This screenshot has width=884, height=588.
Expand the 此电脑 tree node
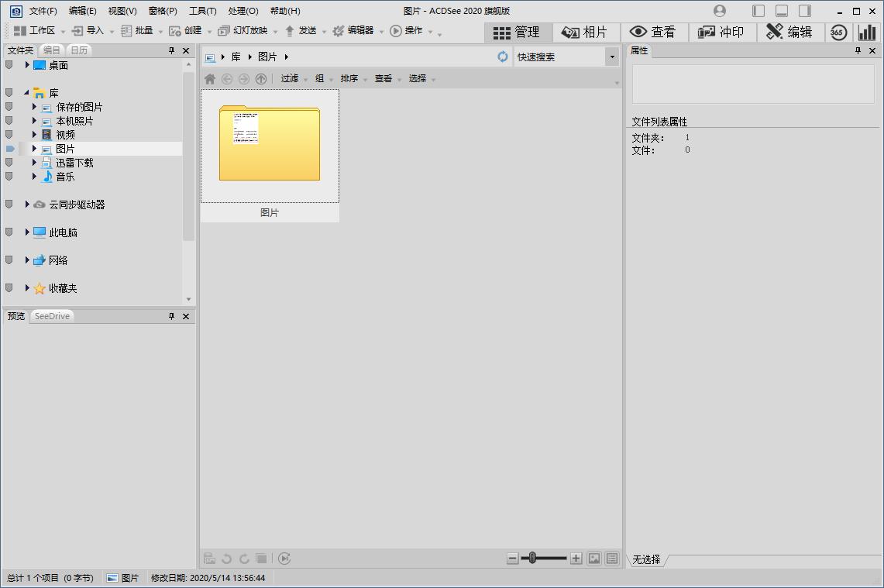27,232
